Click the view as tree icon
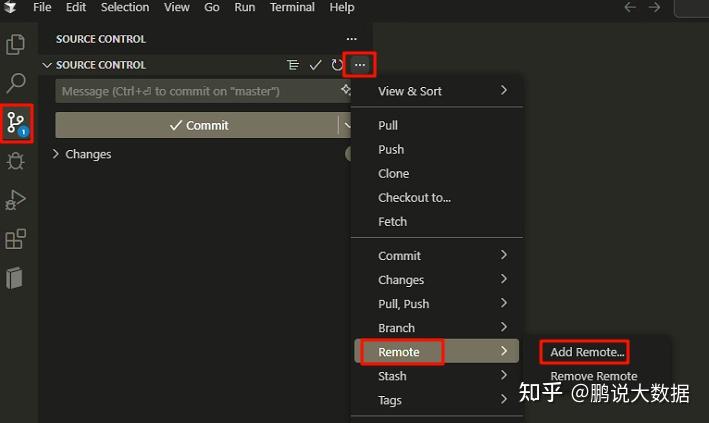 293,65
